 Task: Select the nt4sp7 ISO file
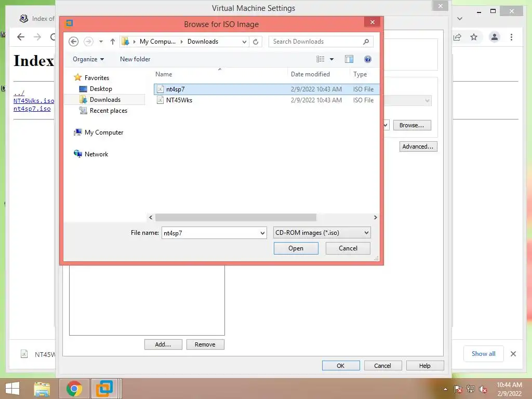[267, 89]
